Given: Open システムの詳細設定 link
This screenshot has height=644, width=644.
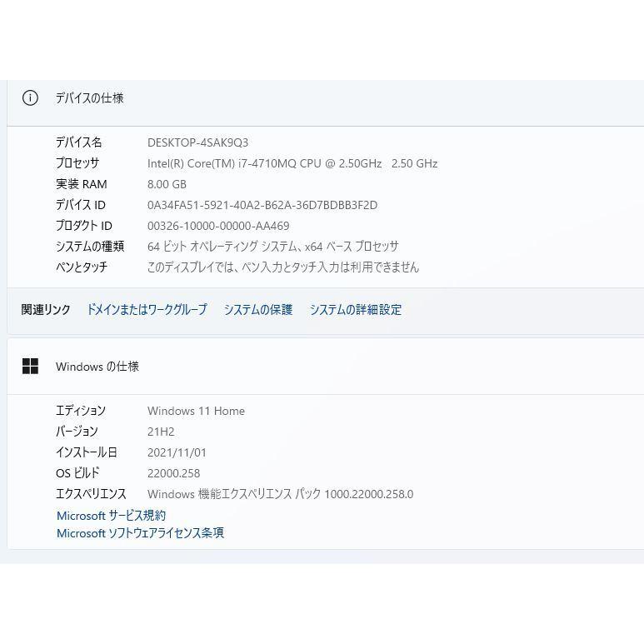Looking at the screenshot, I should pos(355,309).
